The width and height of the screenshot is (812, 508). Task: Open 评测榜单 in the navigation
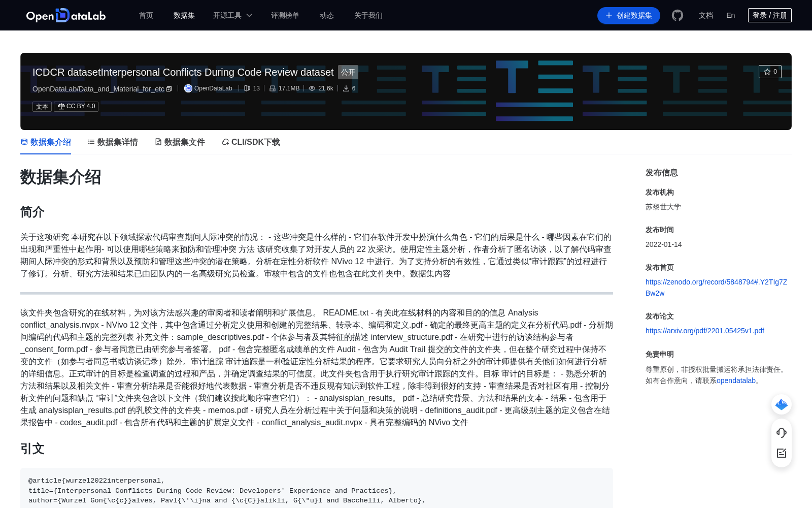click(285, 15)
